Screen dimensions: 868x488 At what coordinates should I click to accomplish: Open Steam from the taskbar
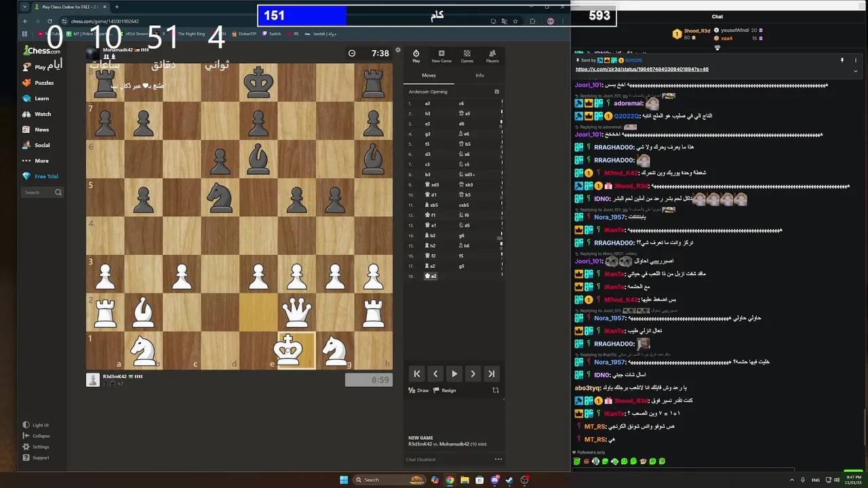[x=509, y=480]
